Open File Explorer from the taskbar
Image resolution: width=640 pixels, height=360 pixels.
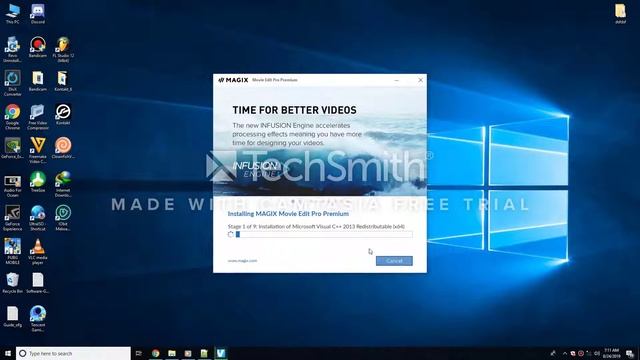[x=172, y=353]
